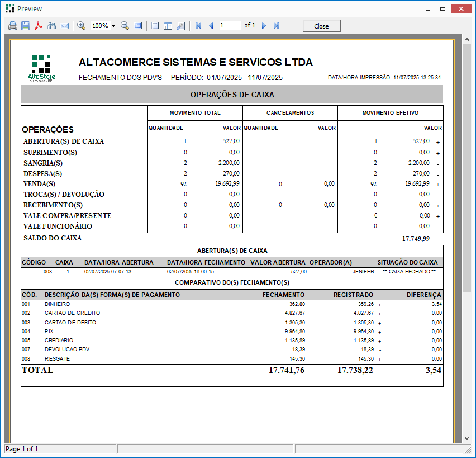Click the ** CAIXA FECHADO ** status text
The image size is (476, 458).
click(x=409, y=271)
